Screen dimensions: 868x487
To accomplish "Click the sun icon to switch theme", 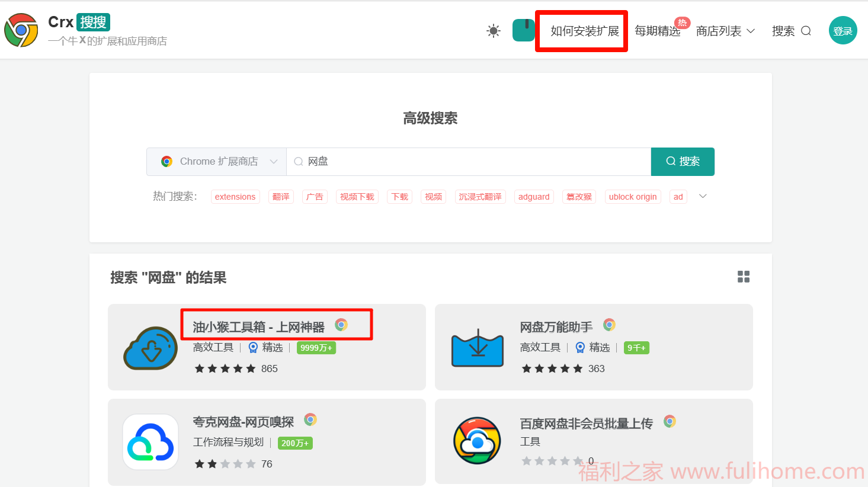I will (493, 30).
